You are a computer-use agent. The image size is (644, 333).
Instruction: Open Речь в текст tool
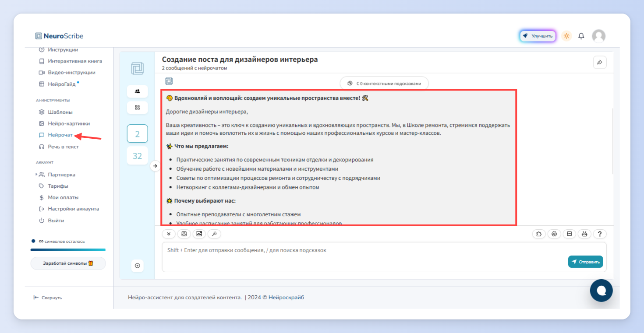tap(59, 147)
